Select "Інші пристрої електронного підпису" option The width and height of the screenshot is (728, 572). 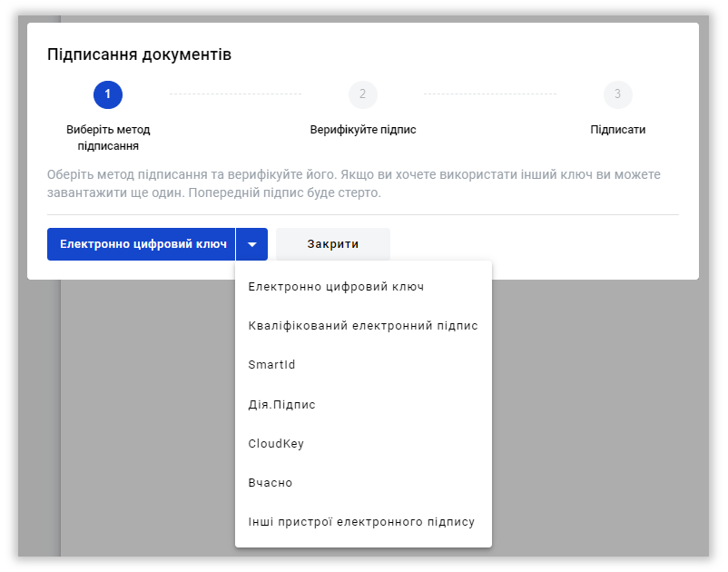(x=361, y=522)
